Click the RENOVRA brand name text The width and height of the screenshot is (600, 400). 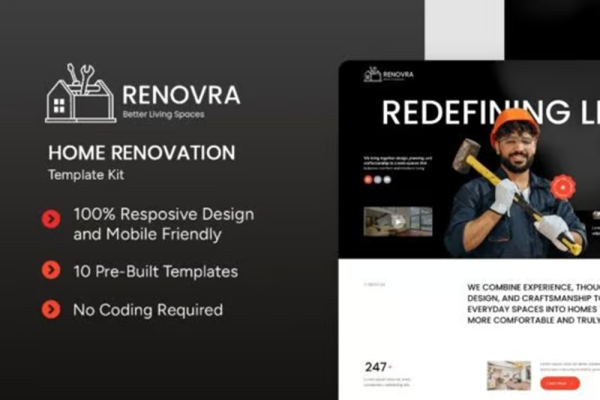(181, 95)
